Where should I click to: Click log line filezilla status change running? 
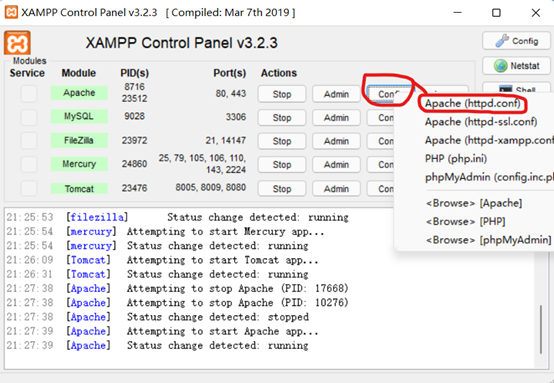pos(177,217)
